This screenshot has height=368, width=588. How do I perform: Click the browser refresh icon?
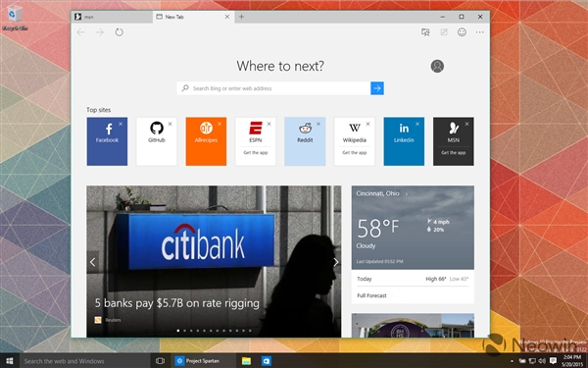click(x=119, y=32)
